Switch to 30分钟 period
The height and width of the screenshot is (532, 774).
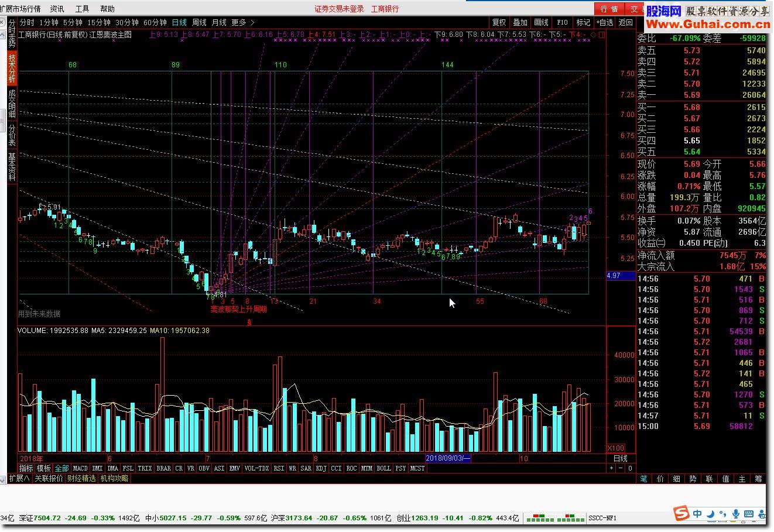click(x=126, y=22)
